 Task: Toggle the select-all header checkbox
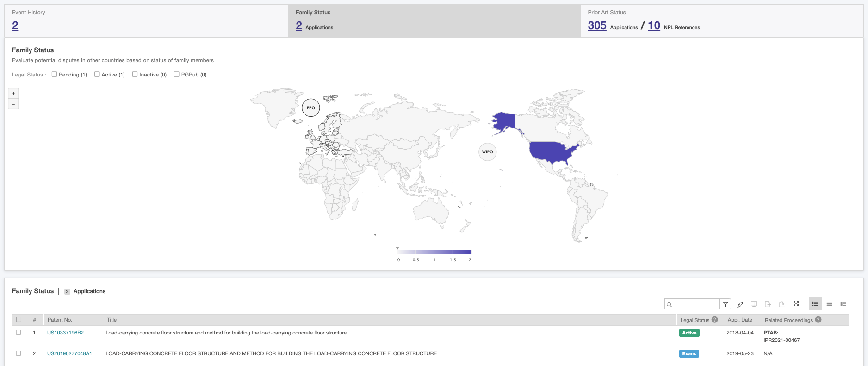click(19, 320)
